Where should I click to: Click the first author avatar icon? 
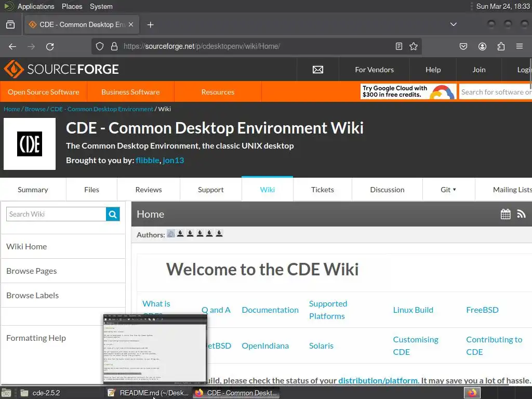click(x=171, y=233)
